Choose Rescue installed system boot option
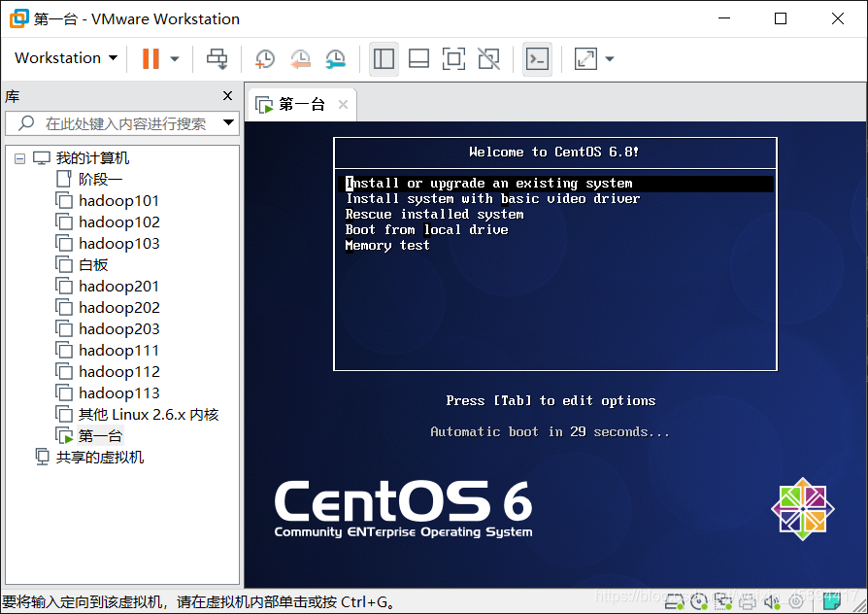The height and width of the screenshot is (614, 868). pos(435,215)
